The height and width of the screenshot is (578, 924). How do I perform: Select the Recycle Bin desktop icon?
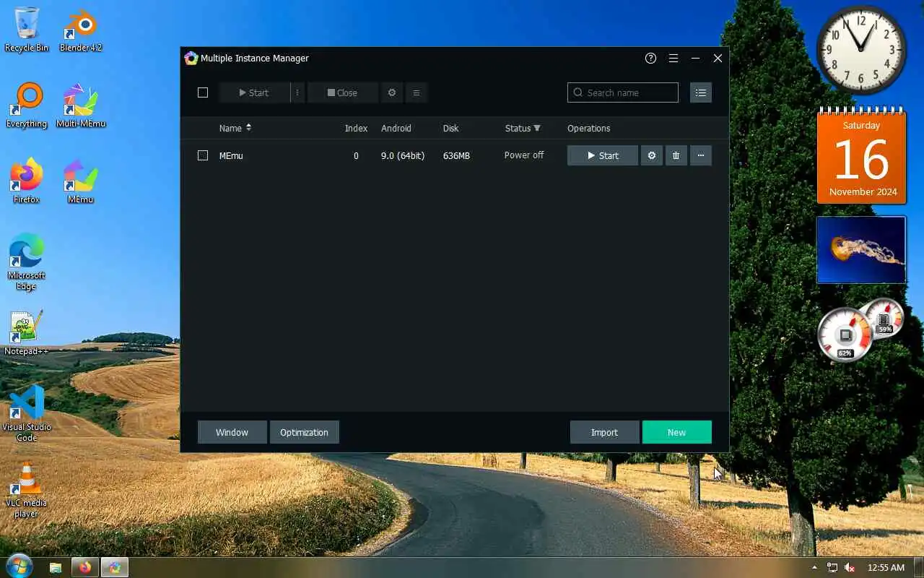point(27,30)
